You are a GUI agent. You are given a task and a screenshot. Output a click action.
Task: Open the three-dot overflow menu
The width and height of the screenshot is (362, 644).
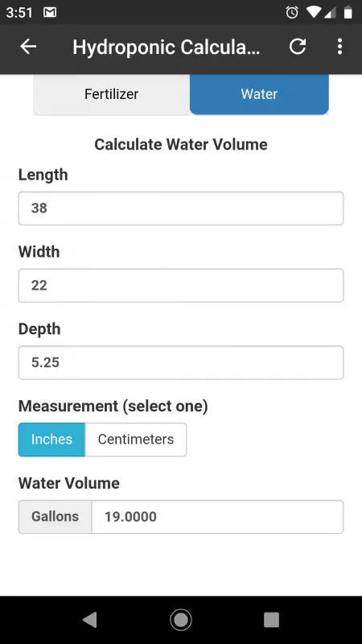339,47
